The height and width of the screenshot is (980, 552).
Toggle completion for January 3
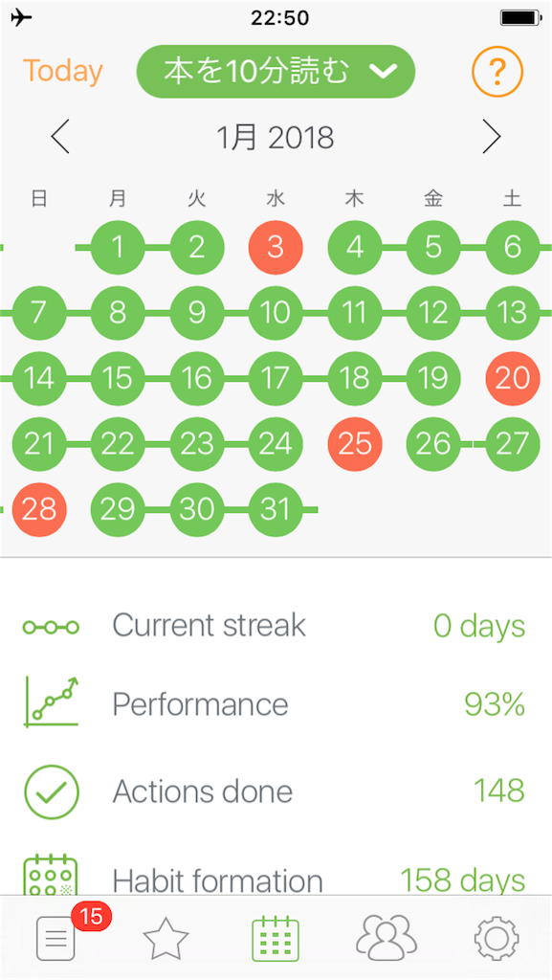[276, 248]
